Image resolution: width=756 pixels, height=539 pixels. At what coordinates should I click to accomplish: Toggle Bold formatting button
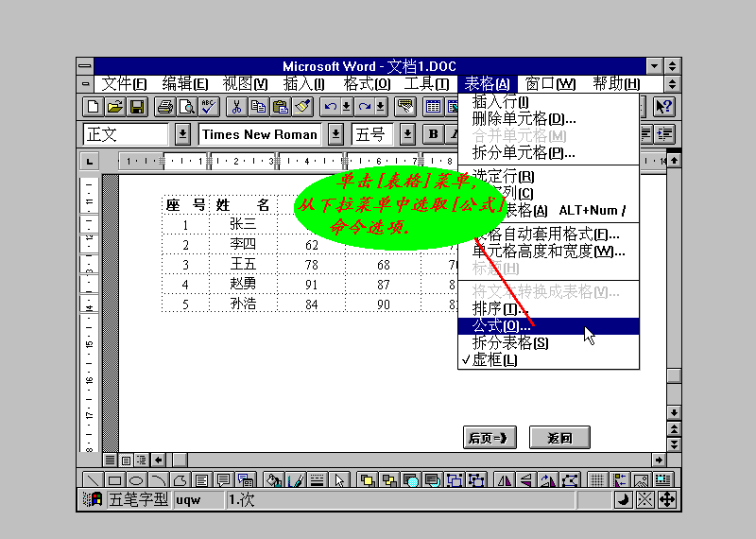434,134
